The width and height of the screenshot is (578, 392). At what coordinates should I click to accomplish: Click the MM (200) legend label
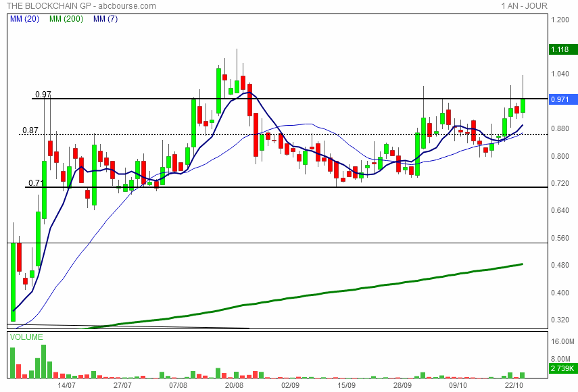click(x=66, y=19)
